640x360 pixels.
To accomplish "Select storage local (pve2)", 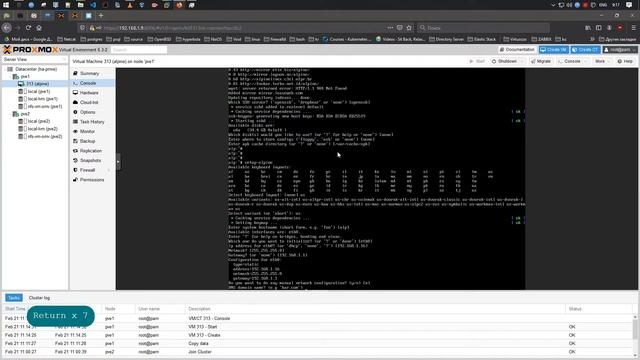I will coord(38,121).
